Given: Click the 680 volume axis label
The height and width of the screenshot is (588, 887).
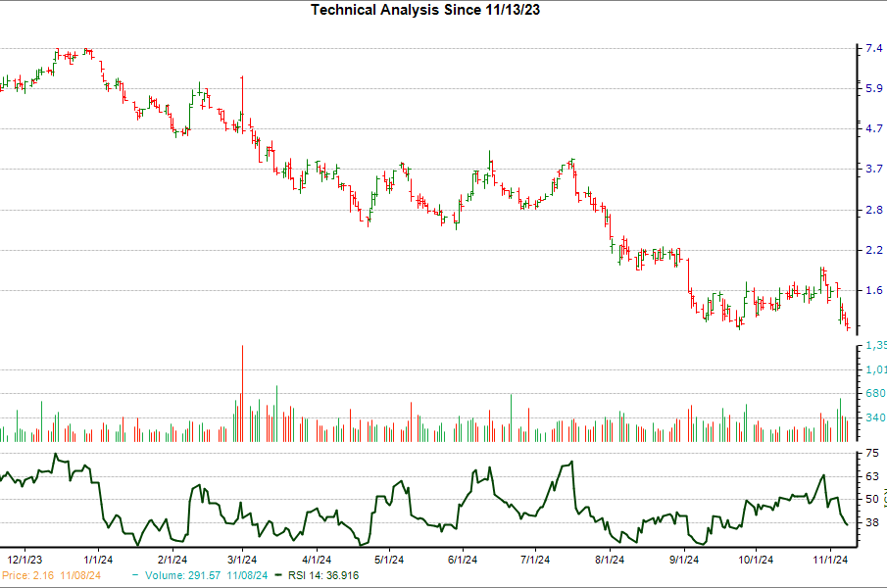Looking at the screenshot, I should tap(874, 394).
